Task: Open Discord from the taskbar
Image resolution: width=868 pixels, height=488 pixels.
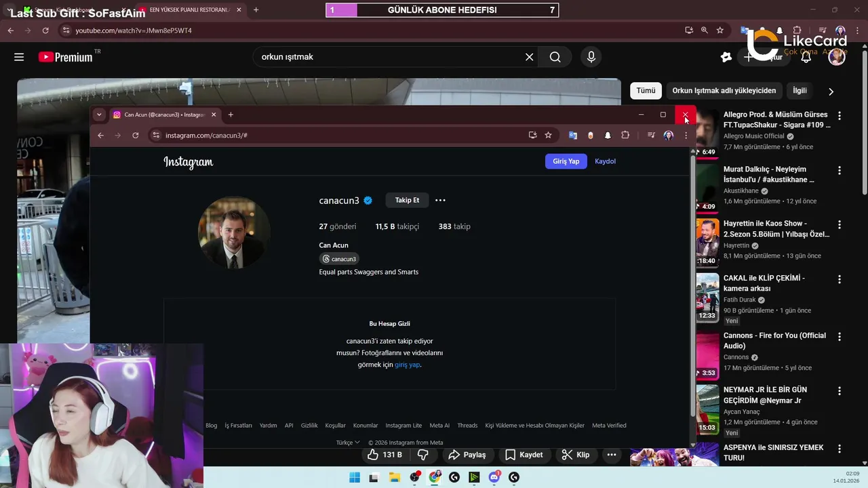Action: (494, 477)
